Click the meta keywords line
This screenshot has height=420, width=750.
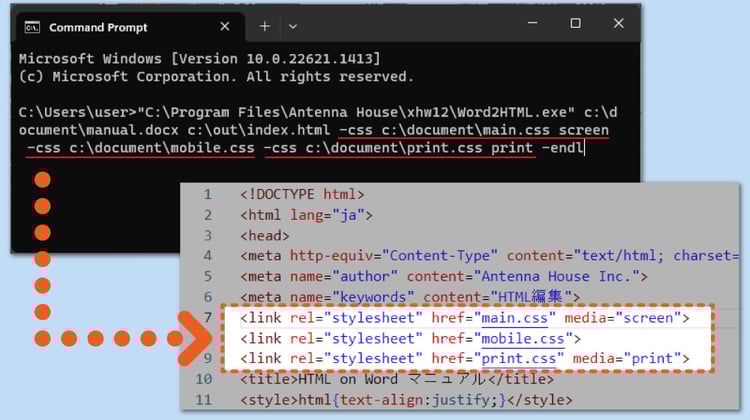[410, 297]
